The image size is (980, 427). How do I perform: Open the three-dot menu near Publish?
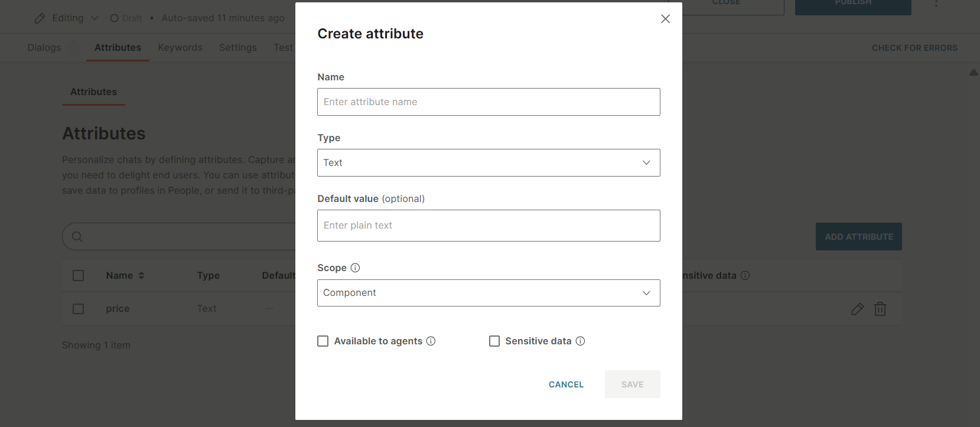pyautogui.click(x=936, y=4)
